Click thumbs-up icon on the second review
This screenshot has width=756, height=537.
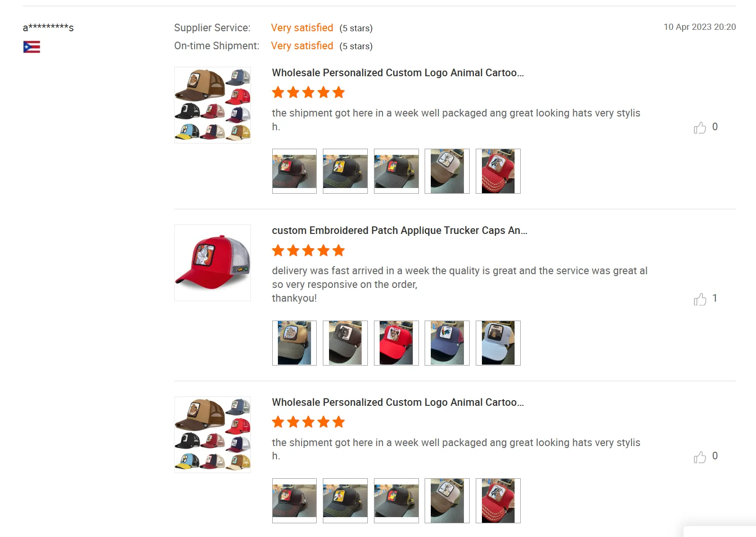click(x=700, y=299)
